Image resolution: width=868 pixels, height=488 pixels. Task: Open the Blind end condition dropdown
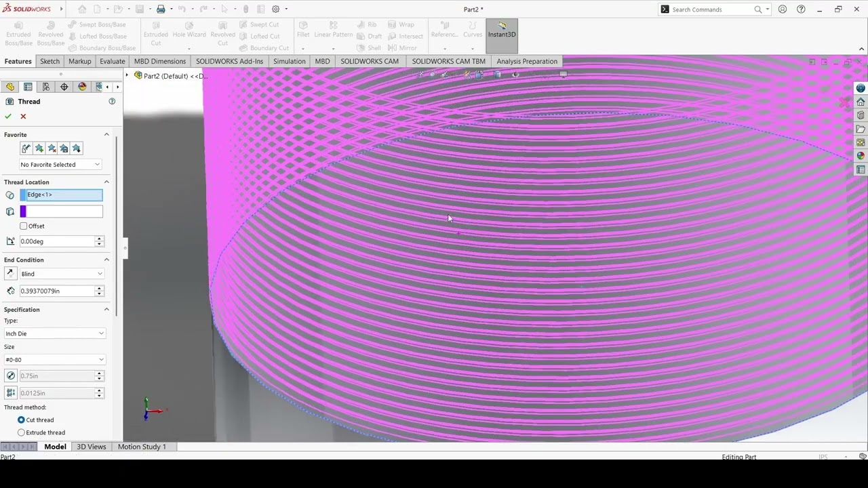pyautogui.click(x=62, y=274)
